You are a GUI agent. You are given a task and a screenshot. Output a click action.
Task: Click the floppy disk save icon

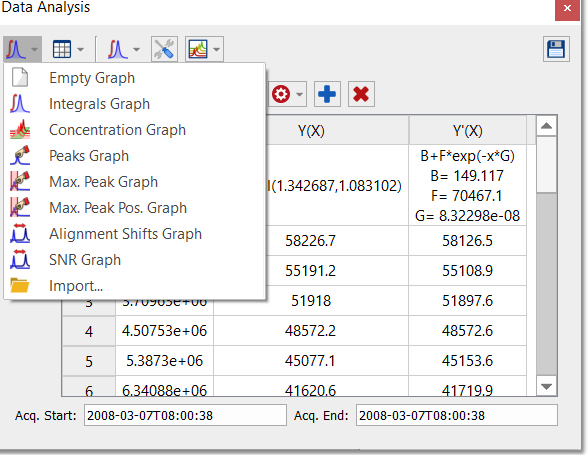[x=556, y=49]
